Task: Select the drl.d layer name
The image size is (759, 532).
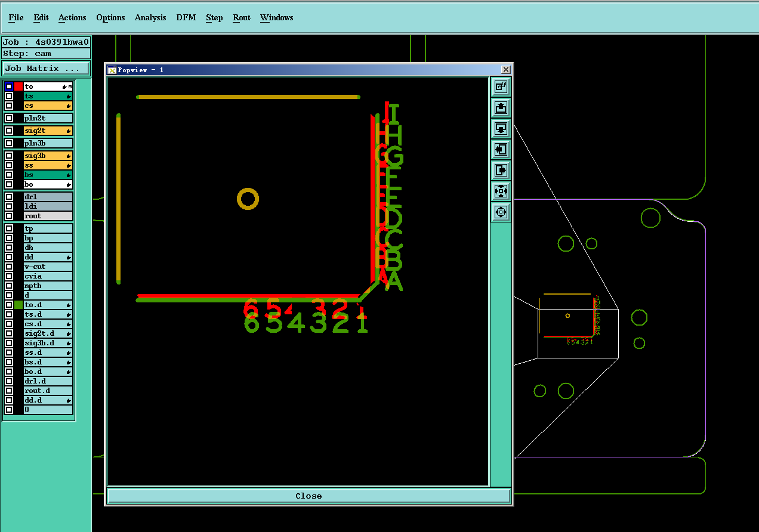Action: [48, 381]
